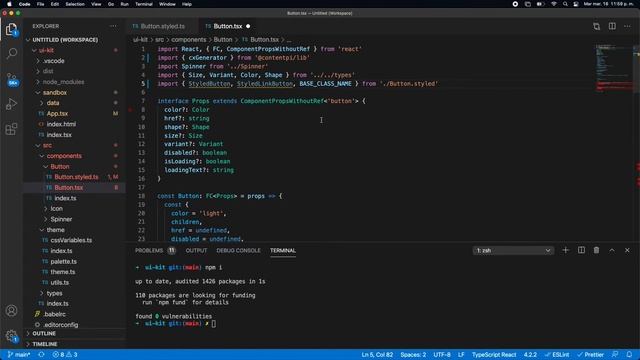Select terminal shell dropdown 1: zsh
This screenshot has width=640, height=360.
(x=513, y=250)
